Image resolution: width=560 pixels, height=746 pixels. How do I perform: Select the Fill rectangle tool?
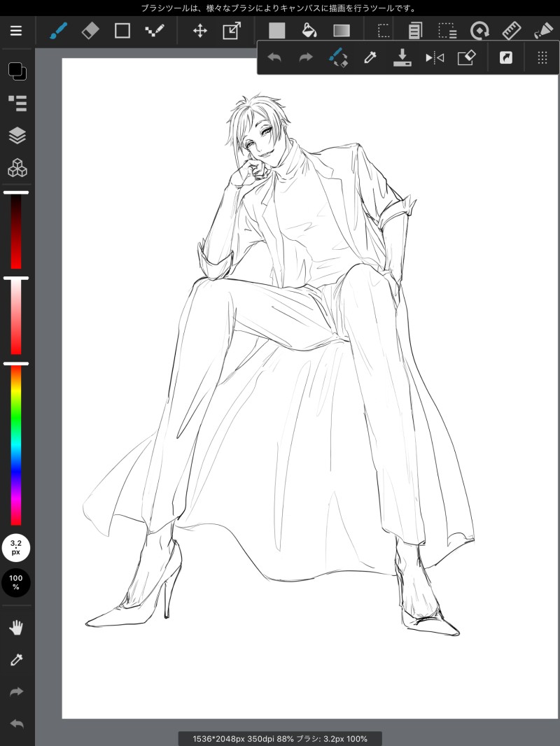[x=277, y=31]
